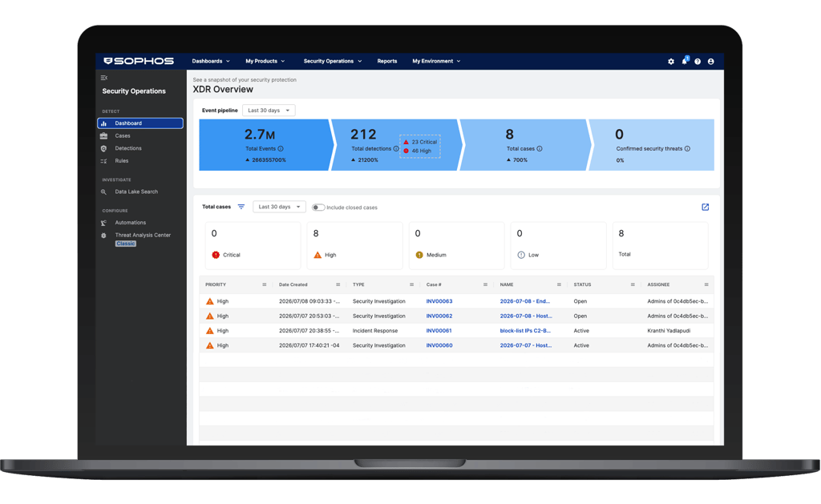Screen dimensions: 821x504
Task: Open Data Lake Search in sidebar
Action: 136,192
